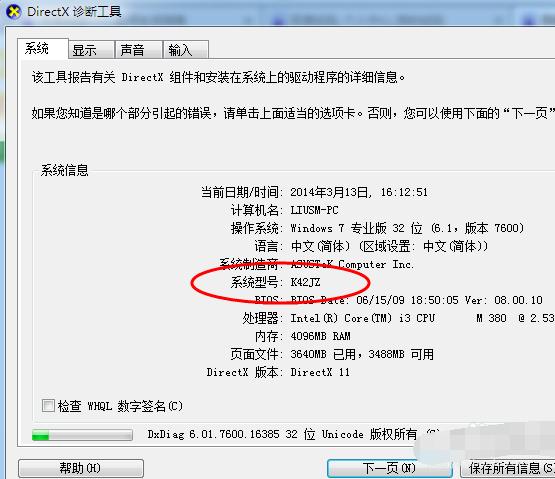This screenshot has width=555, height=479.
Task: Click the 系统信息 group label
Action: 64,170
